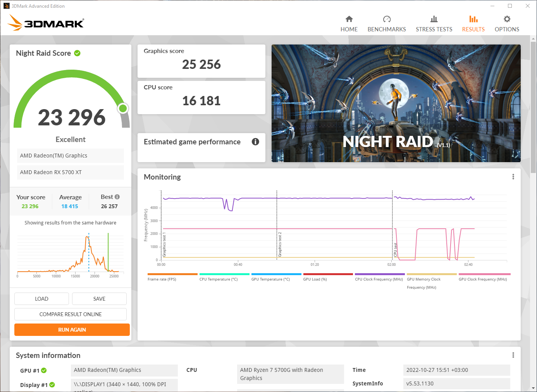
Task: Select the RESULTS tab
Action: pyautogui.click(x=473, y=29)
